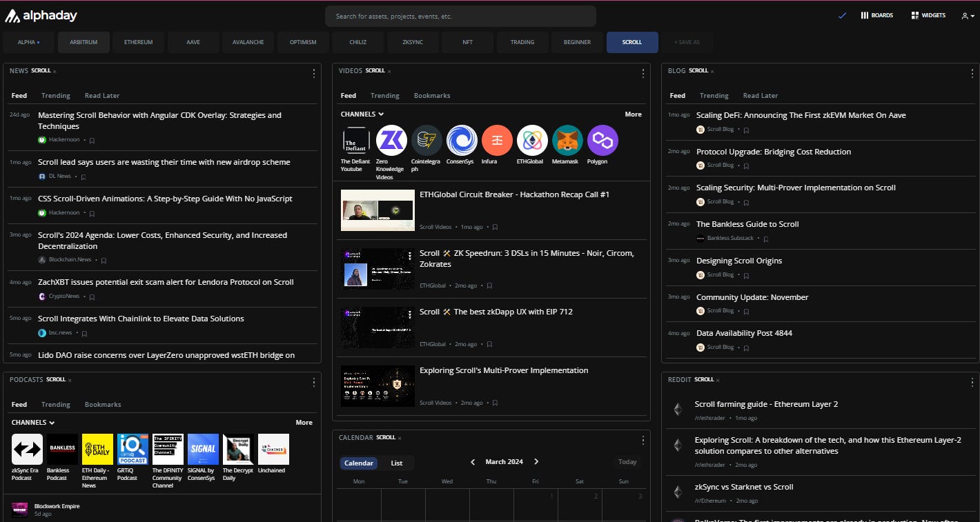This screenshot has height=522, width=980.
Task: Bookmark ETHGlobal Circuit Breaker video
Action: pyautogui.click(x=495, y=227)
